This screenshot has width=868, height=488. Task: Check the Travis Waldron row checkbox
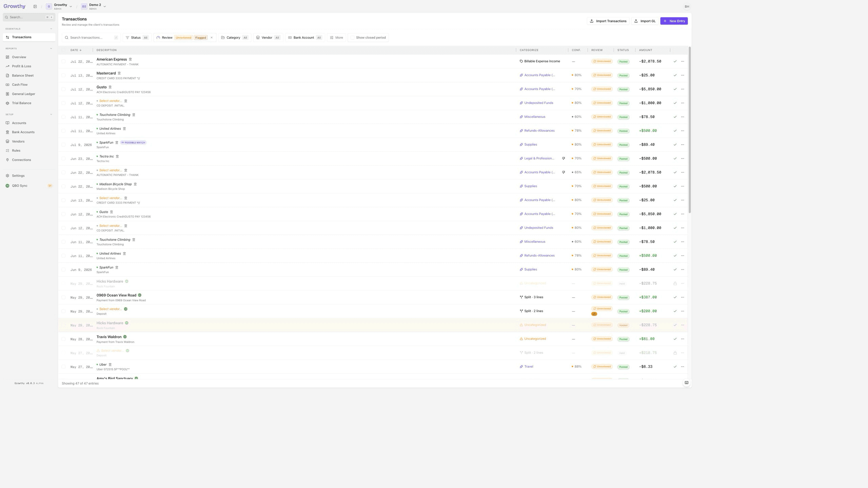pos(63,339)
